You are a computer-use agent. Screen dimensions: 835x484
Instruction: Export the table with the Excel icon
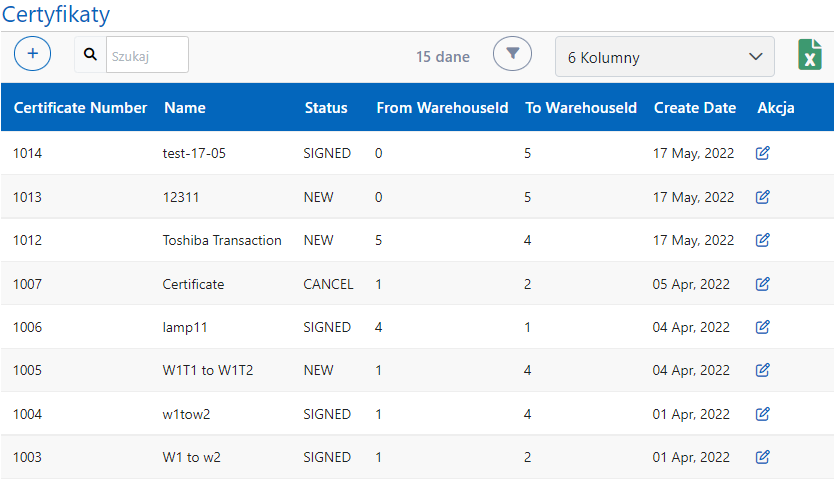[809, 55]
